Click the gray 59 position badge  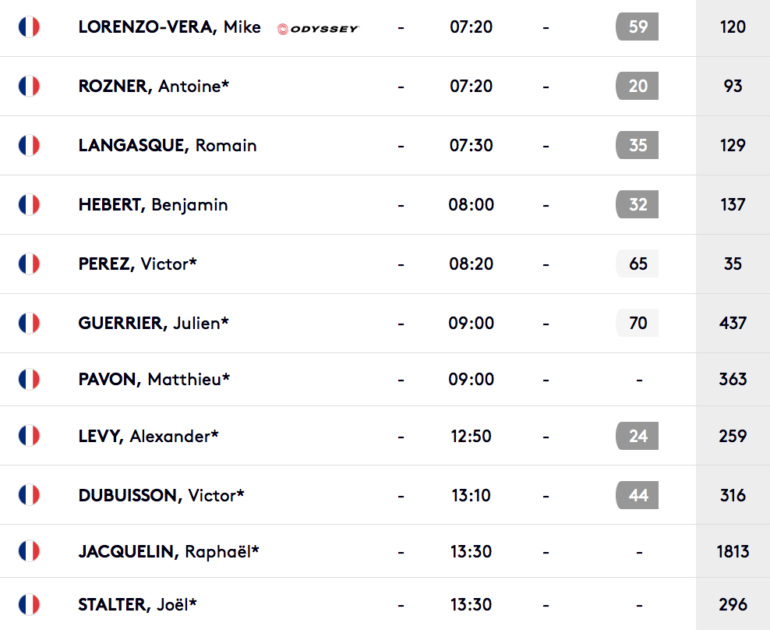(x=637, y=27)
